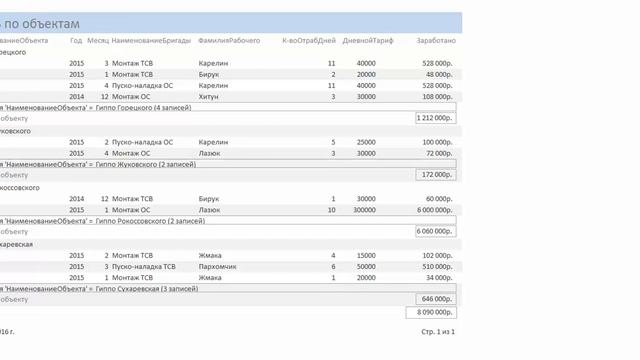This screenshot has width=640, height=360.
Task: Click the 'Год' column header
Action: click(76, 40)
